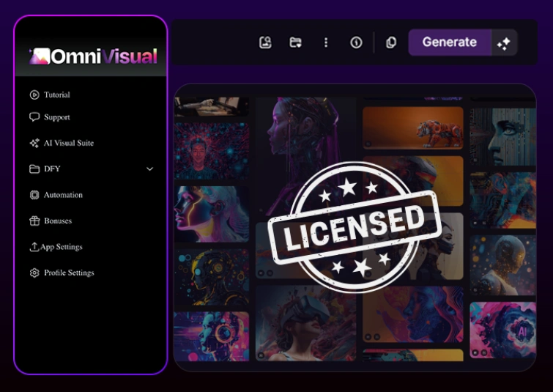
Task: Open the three-dot more options menu
Action: [326, 42]
